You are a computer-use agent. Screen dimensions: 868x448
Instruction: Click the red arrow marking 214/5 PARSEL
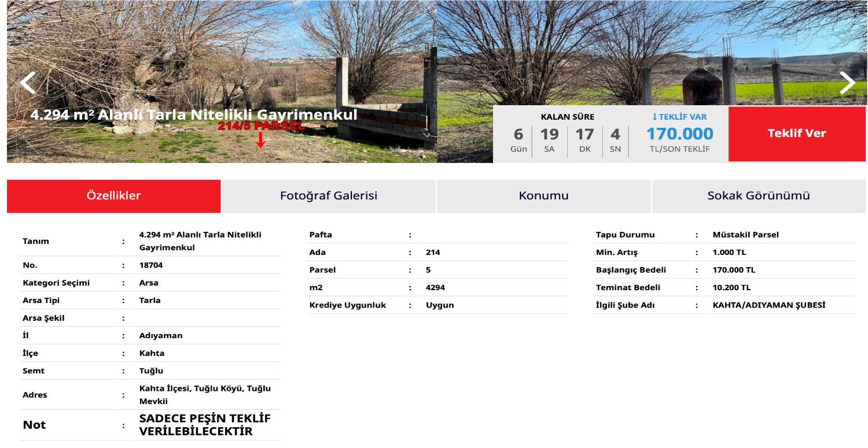click(x=260, y=140)
